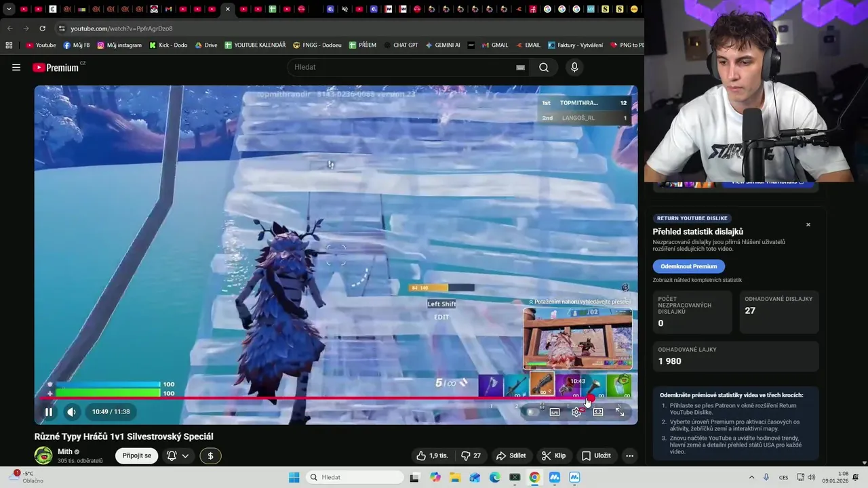This screenshot has width=868, height=488.
Task: Enter full screen with the expand arrows icon
Action: pyautogui.click(x=620, y=411)
